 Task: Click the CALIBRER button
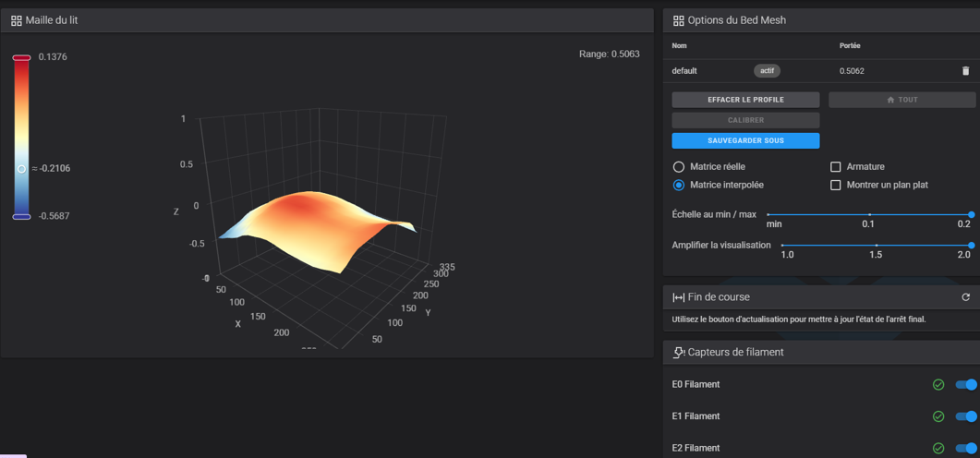(745, 120)
